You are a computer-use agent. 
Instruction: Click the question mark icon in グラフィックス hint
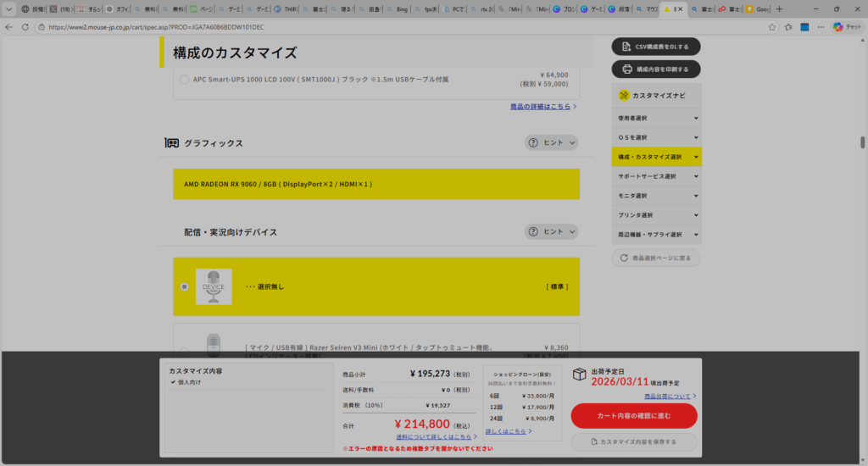click(533, 143)
